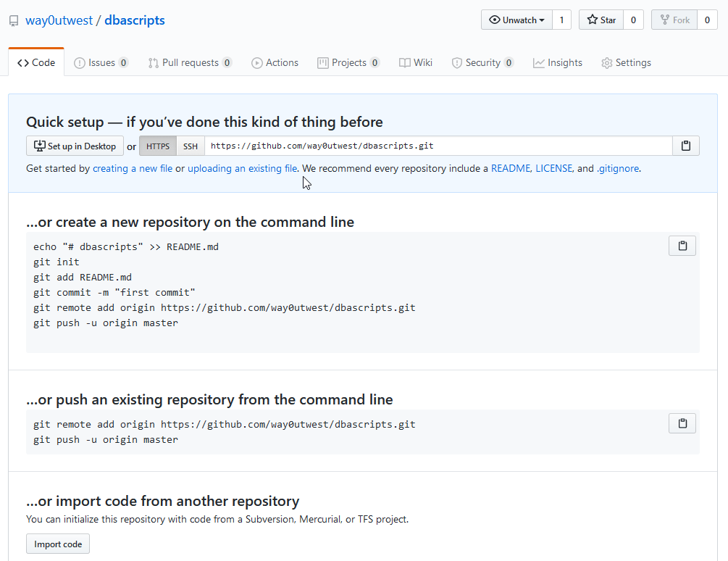The width and height of the screenshot is (728, 561).
Task: Select the HTTPS protocol toggle
Action: point(158,146)
